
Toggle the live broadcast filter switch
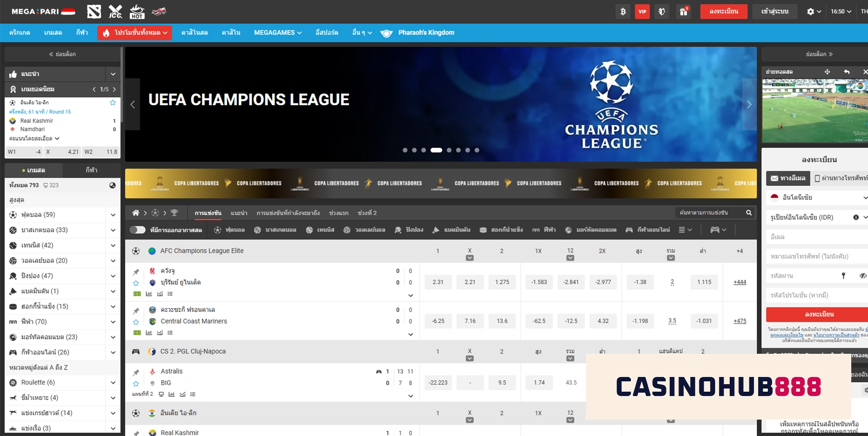point(137,230)
